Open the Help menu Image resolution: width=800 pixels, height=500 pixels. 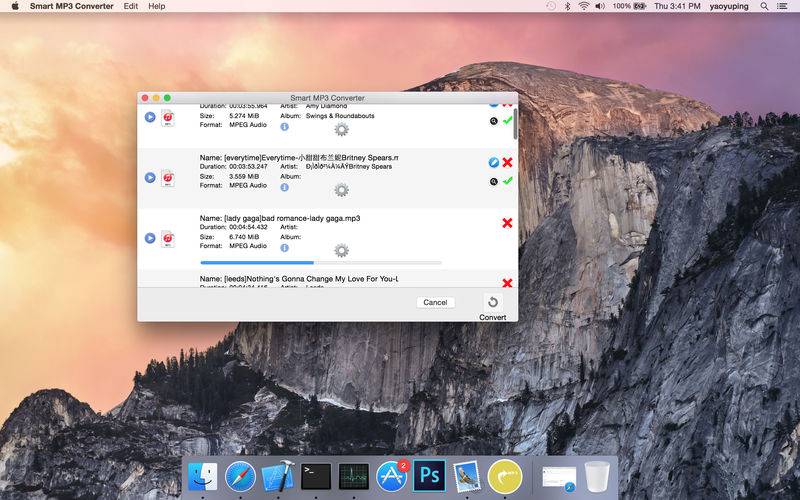tap(157, 6)
